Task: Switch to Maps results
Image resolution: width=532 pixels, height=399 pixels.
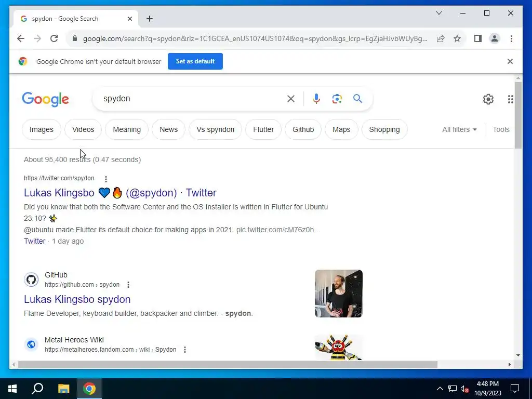Action: [x=341, y=129]
